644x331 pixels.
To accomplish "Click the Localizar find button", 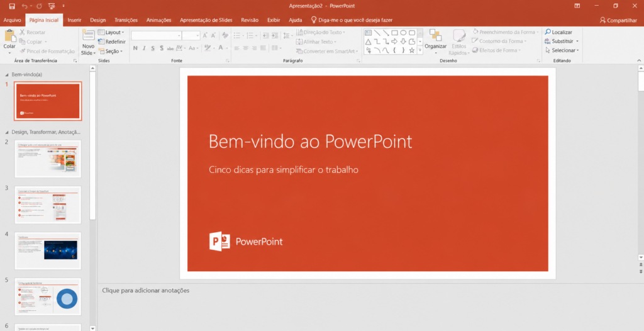I will point(558,32).
